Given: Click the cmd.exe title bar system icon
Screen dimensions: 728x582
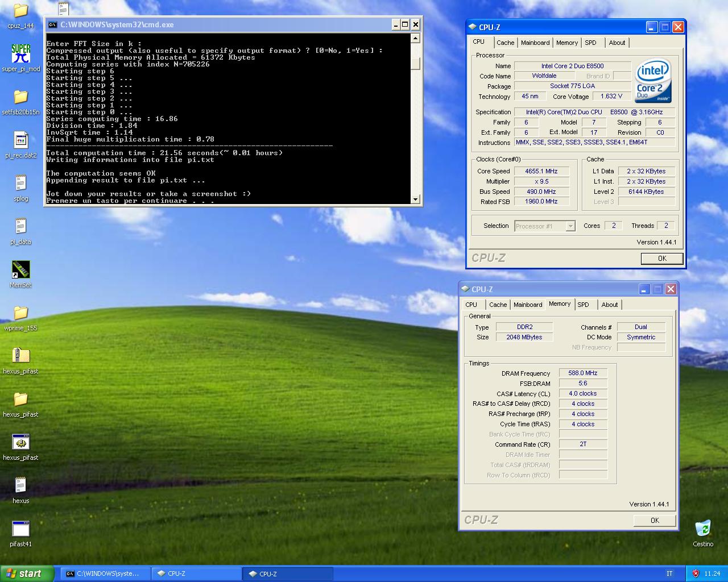Looking at the screenshot, I should [52, 24].
